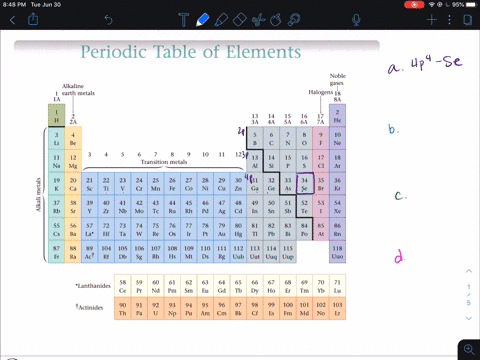Click the Po element cell 84

304,229
